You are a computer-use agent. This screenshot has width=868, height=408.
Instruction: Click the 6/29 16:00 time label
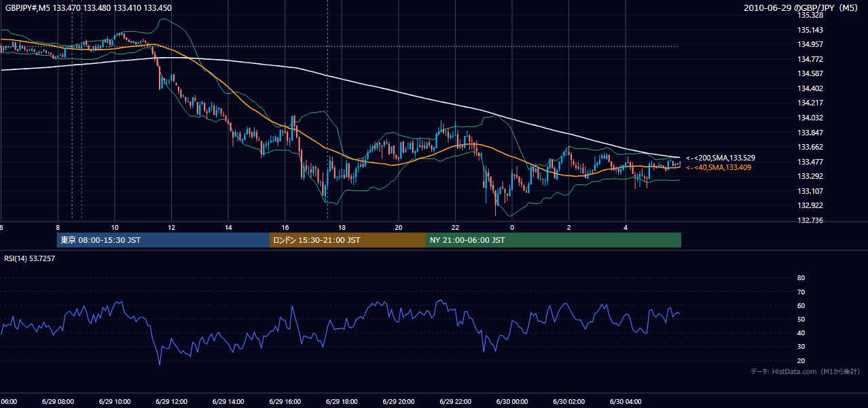click(x=285, y=402)
